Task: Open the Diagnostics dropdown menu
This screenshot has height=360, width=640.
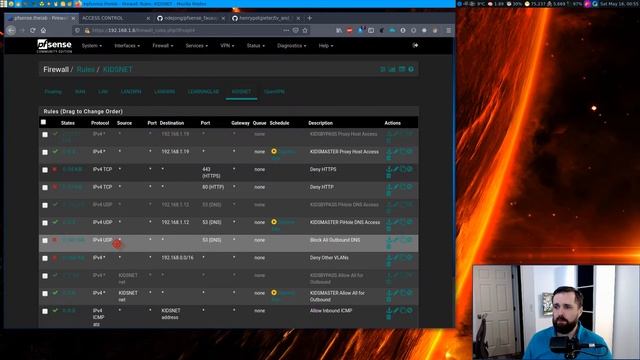Action: pyautogui.click(x=291, y=46)
